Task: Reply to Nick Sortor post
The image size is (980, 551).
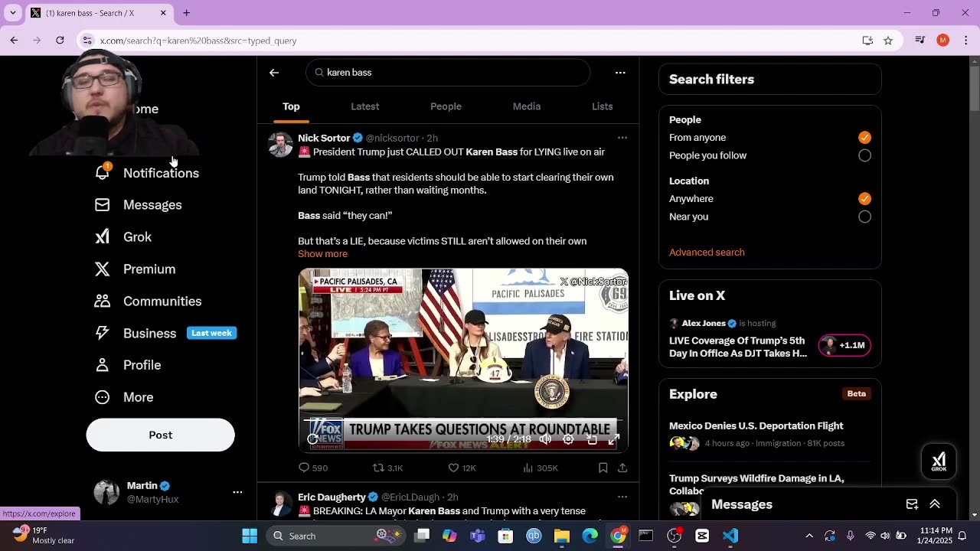Action: (x=304, y=468)
